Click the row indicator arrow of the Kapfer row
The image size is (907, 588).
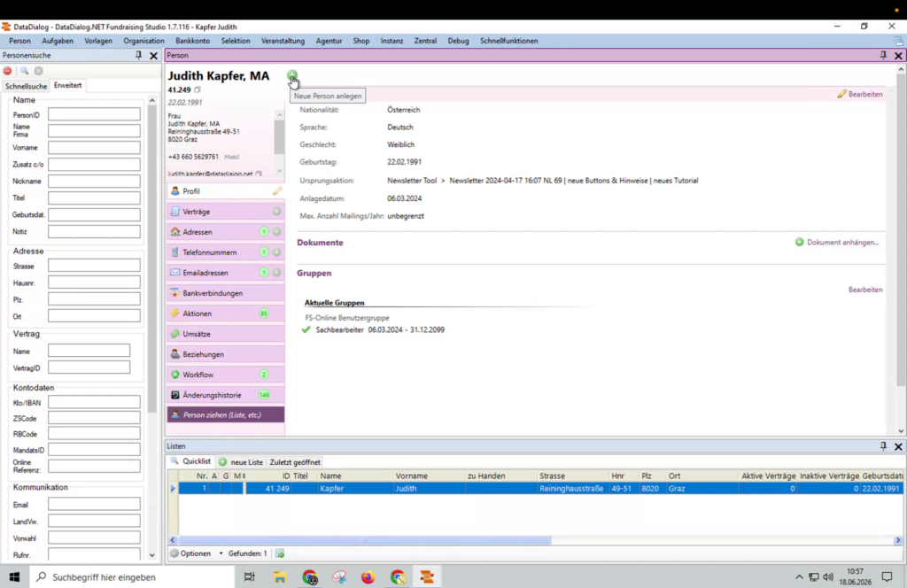pyautogui.click(x=173, y=489)
